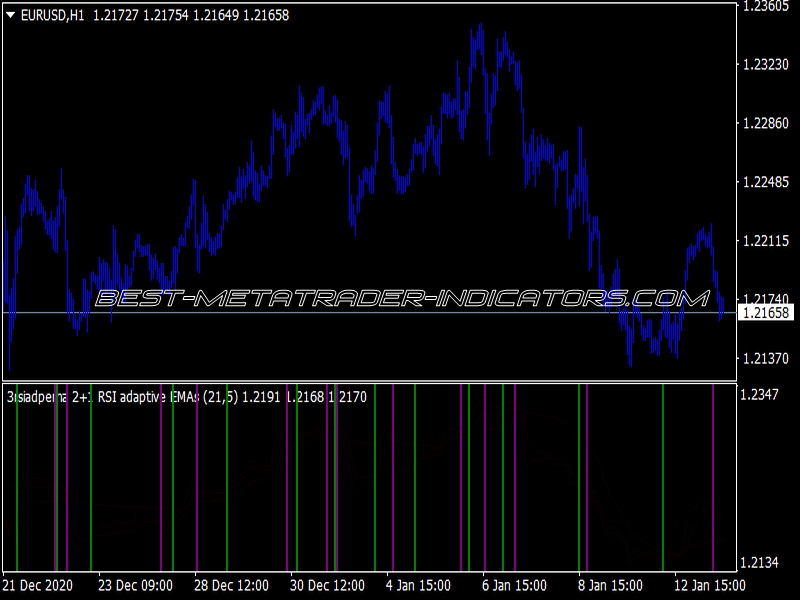Click the 21 Dec 2020 date label
Viewport: 800px width, 600px height.
tap(38, 585)
